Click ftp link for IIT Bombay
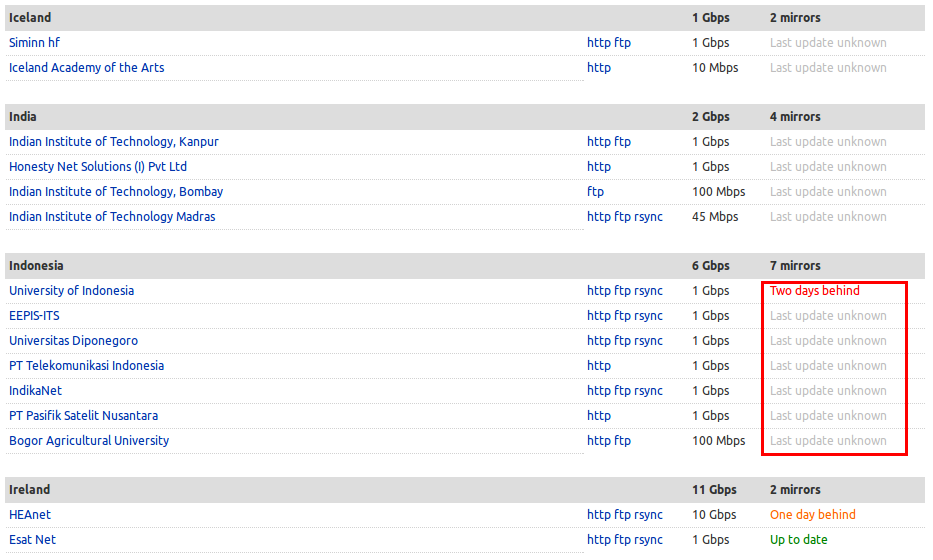933x560 pixels. (x=595, y=192)
